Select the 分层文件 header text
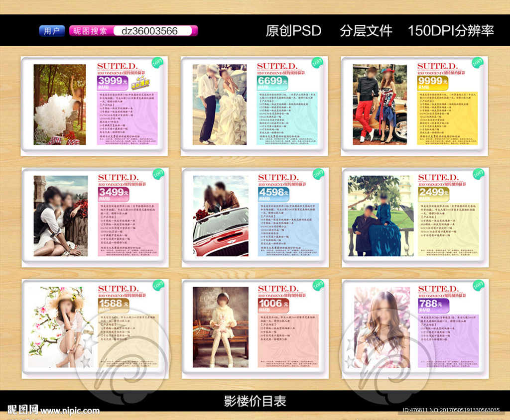The height and width of the screenshot is (420, 510). coord(366,31)
